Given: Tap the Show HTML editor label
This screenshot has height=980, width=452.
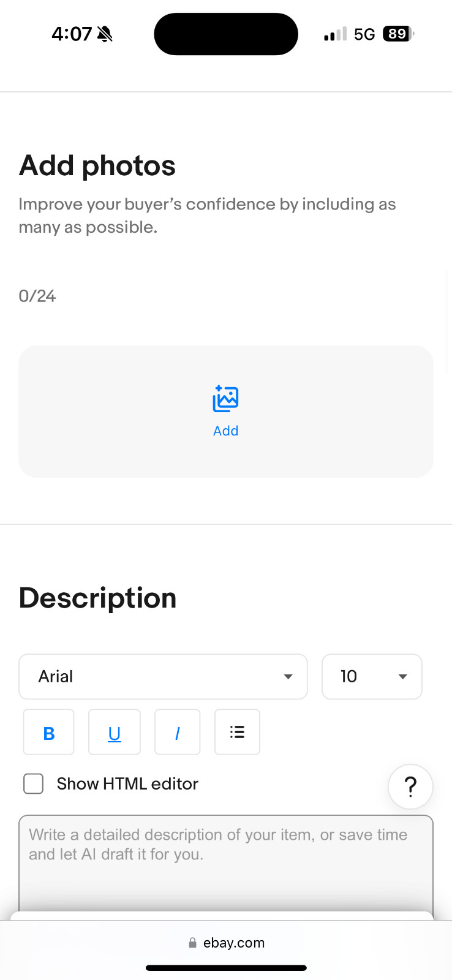Looking at the screenshot, I should point(127,784).
